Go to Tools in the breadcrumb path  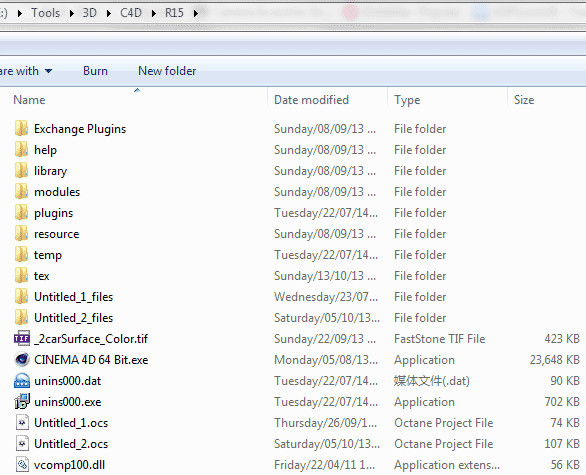point(46,13)
